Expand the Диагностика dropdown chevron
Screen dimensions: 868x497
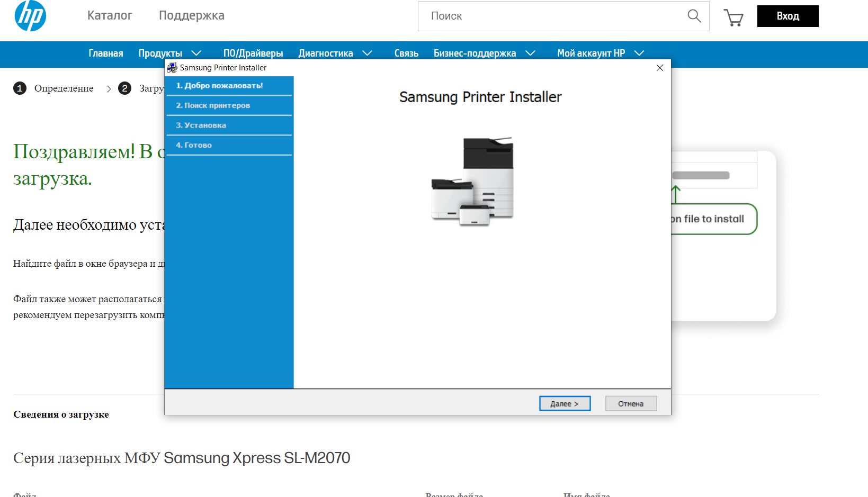pos(367,53)
